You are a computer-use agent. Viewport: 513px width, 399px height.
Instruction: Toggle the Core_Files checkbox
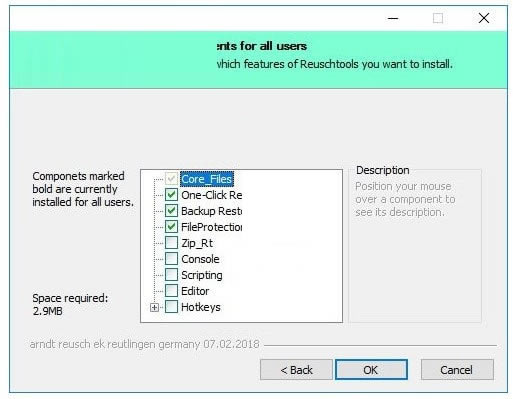pyautogui.click(x=171, y=179)
